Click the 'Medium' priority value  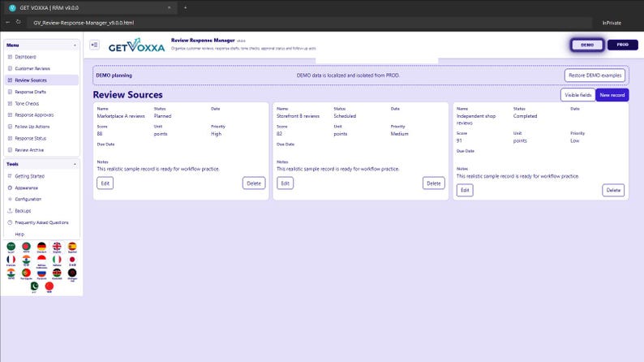399,134
